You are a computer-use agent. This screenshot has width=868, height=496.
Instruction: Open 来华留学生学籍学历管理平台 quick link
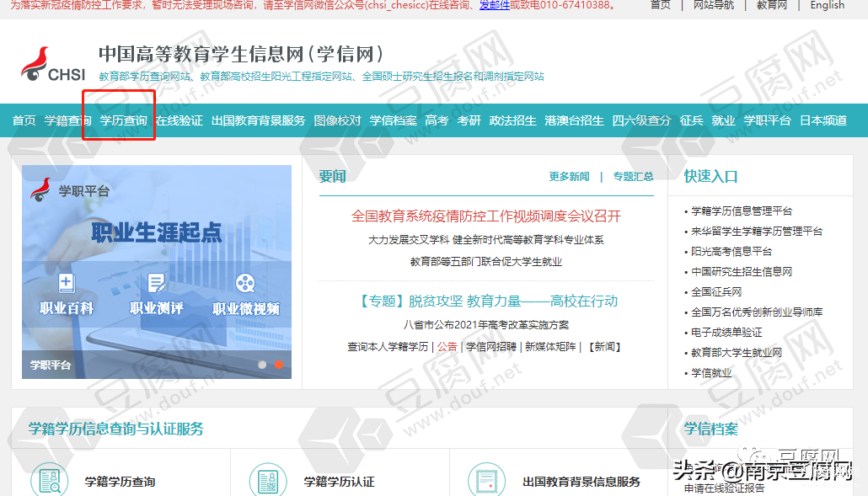point(757,231)
